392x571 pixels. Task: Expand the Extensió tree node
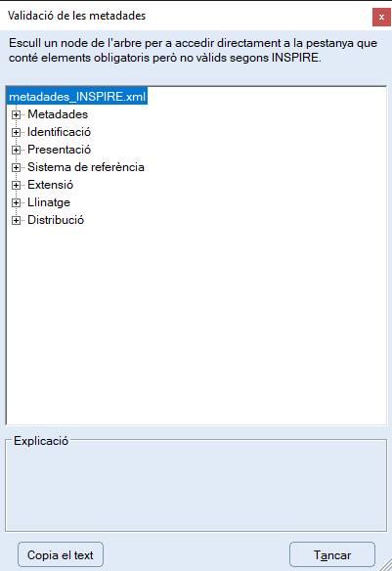(16, 185)
